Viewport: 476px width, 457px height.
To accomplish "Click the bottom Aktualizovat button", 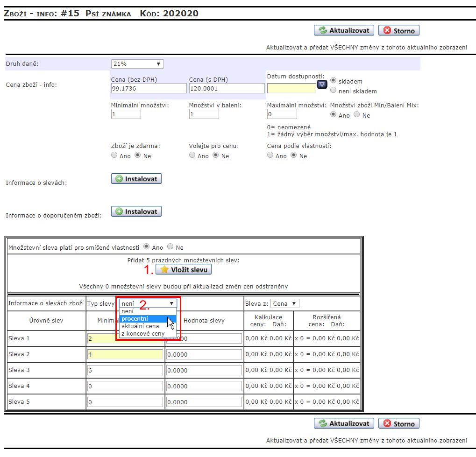I will [344, 424].
